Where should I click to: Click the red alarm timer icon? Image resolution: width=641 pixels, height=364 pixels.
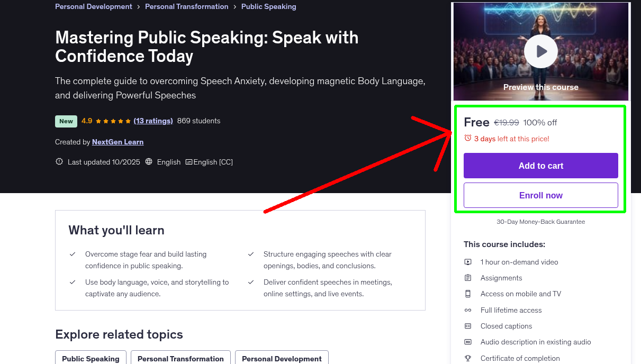467,137
